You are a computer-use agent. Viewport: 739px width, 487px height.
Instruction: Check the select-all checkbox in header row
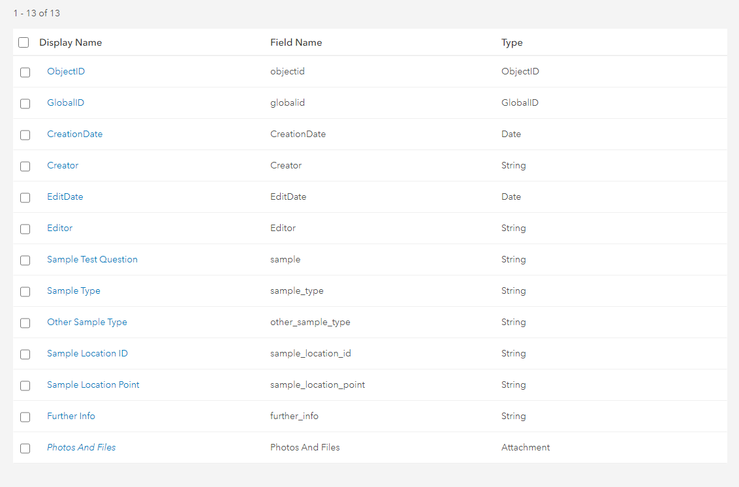pyautogui.click(x=24, y=43)
